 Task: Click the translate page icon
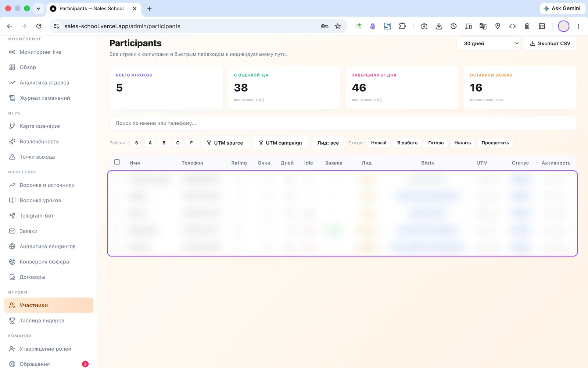point(483,26)
